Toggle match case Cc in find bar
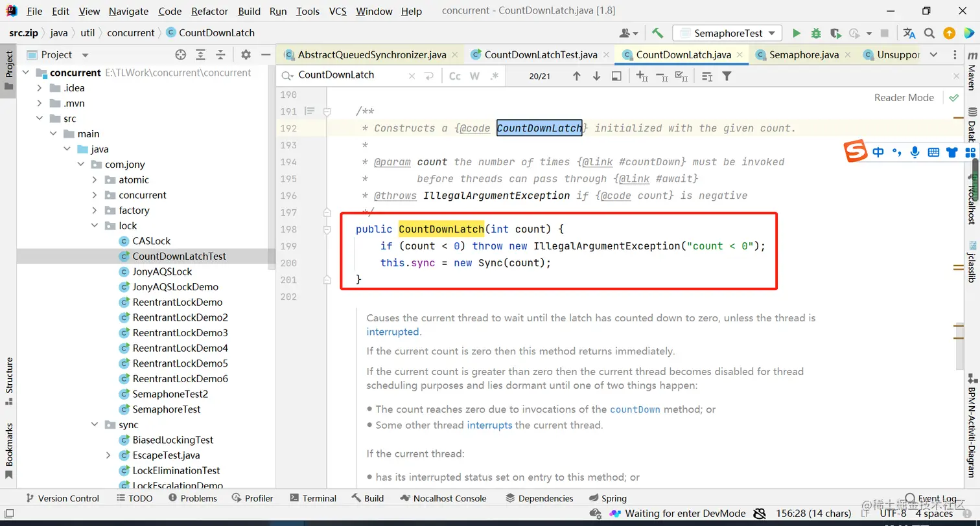The image size is (980, 526). pyautogui.click(x=455, y=76)
